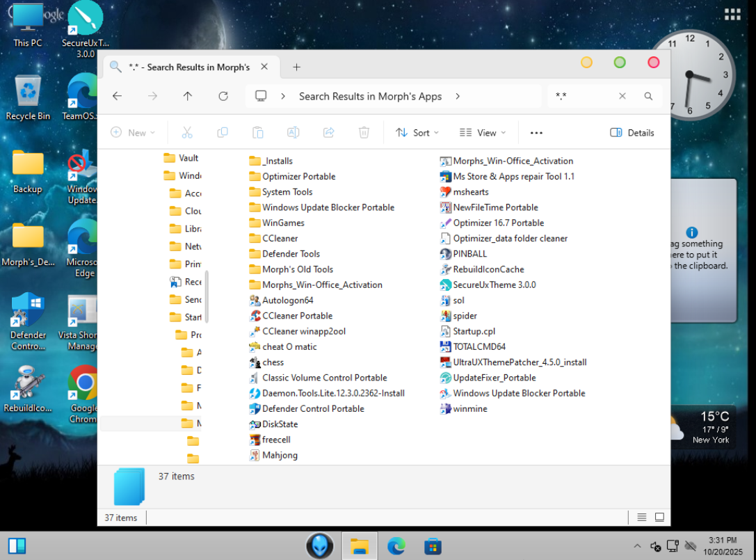Viewport: 756px width, 560px height.
Task: Open Microsoft Store from the taskbar
Action: (433, 546)
